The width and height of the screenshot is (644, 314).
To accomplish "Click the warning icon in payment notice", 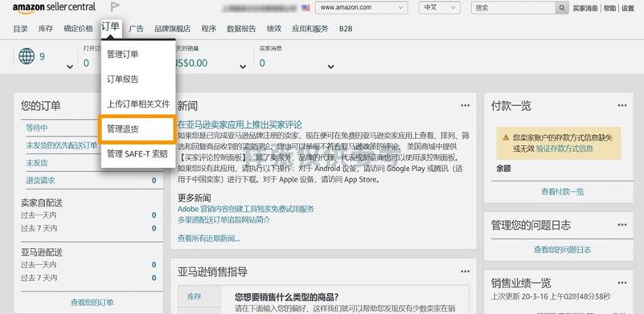I will coord(506,137).
